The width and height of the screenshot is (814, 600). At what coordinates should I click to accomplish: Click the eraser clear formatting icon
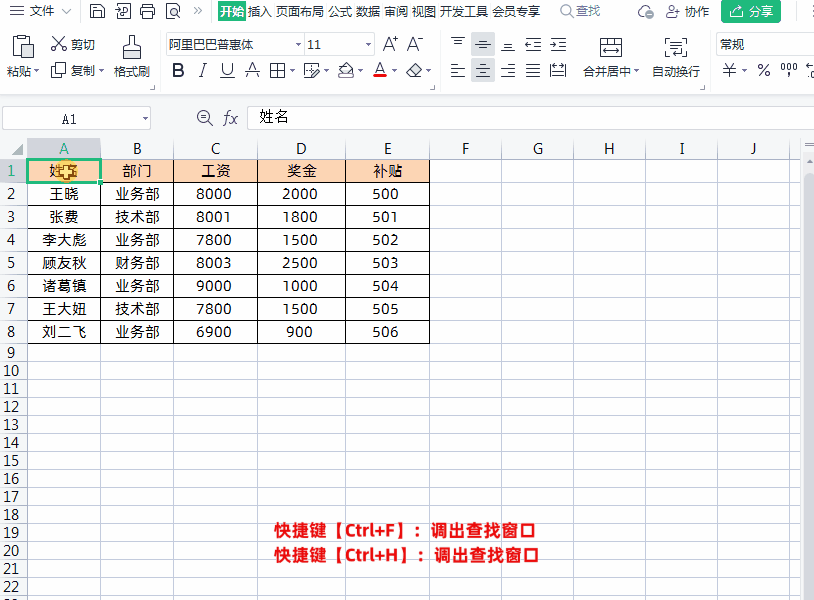[x=414, y=70]
